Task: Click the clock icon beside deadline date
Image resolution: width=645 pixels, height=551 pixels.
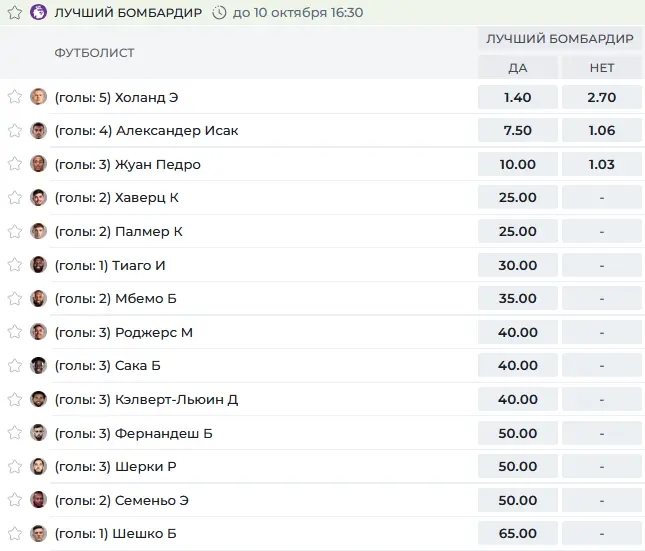Action: pyautogui.click(x=219, y=13)
